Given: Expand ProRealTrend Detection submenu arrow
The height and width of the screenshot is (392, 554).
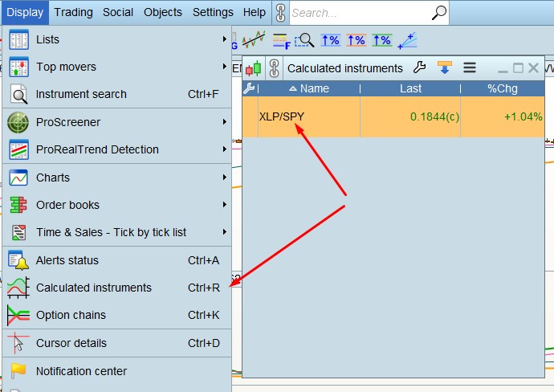Looking at the screenshot, I should pyautogui.click(x=224, y=149).
